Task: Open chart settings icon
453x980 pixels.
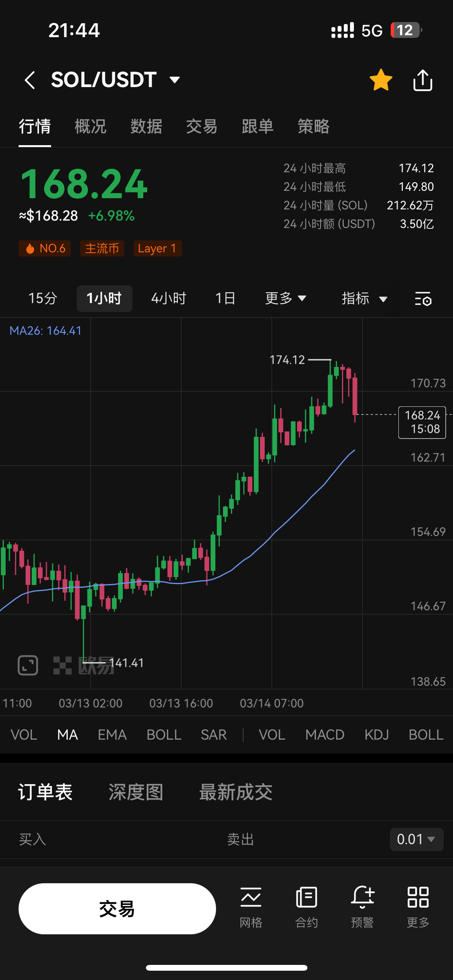Action: pyautogui.click(x=423, y=299)
